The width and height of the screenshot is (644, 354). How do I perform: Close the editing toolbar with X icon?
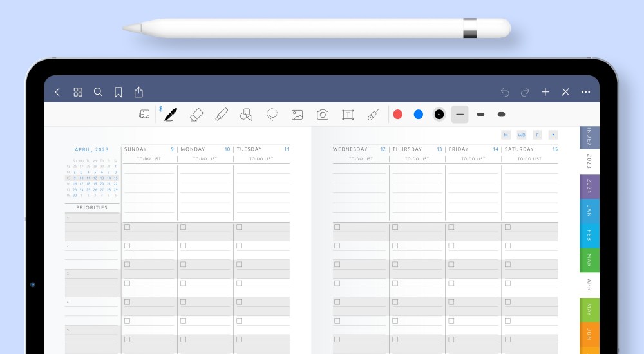[x=565, y=92]
